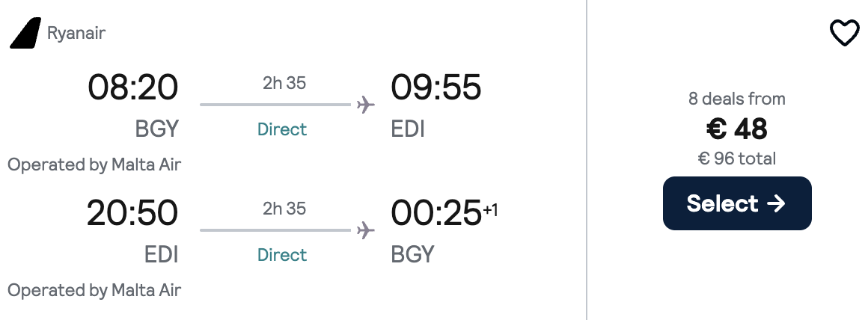This screenshot has width=868, height=320.
Task: Click the Ryanair airline name
Action: coord(76,34)
